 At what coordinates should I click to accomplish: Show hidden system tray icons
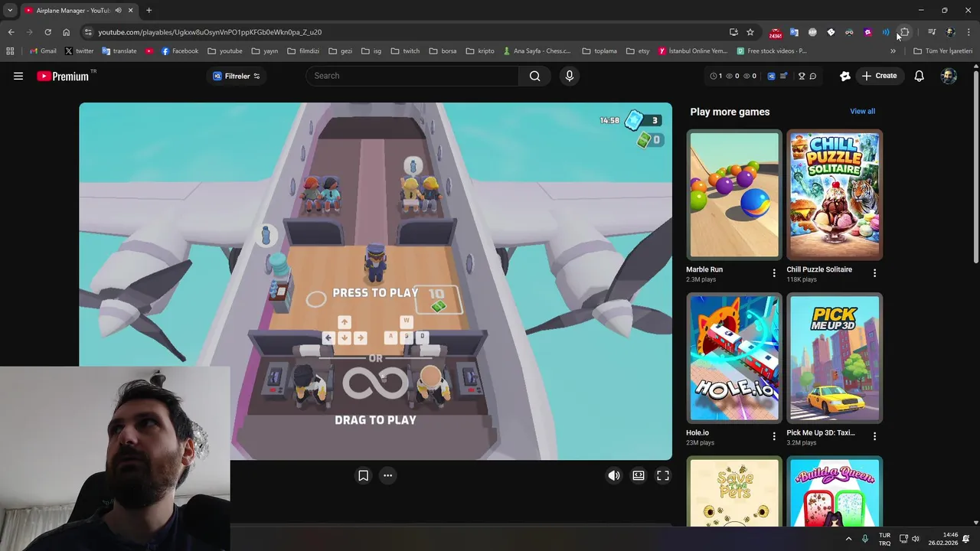[x=848, y=539]
